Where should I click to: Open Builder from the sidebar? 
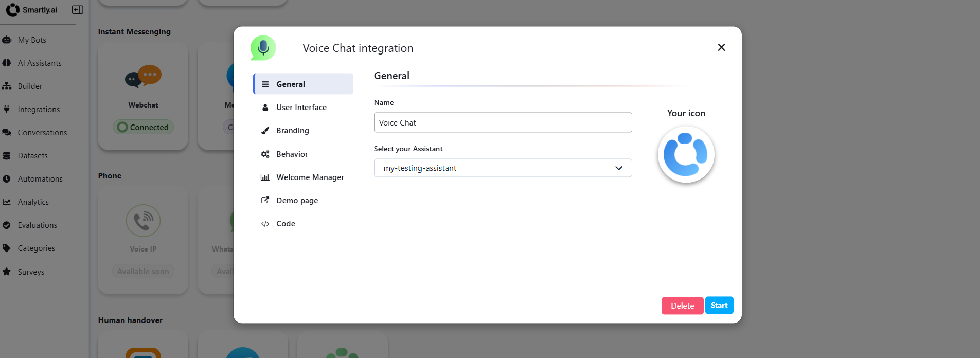point(30,86)
